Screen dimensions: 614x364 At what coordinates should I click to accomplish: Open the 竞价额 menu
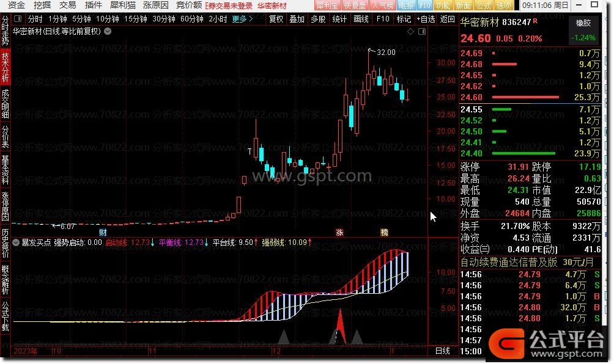[x=189, y=5]
